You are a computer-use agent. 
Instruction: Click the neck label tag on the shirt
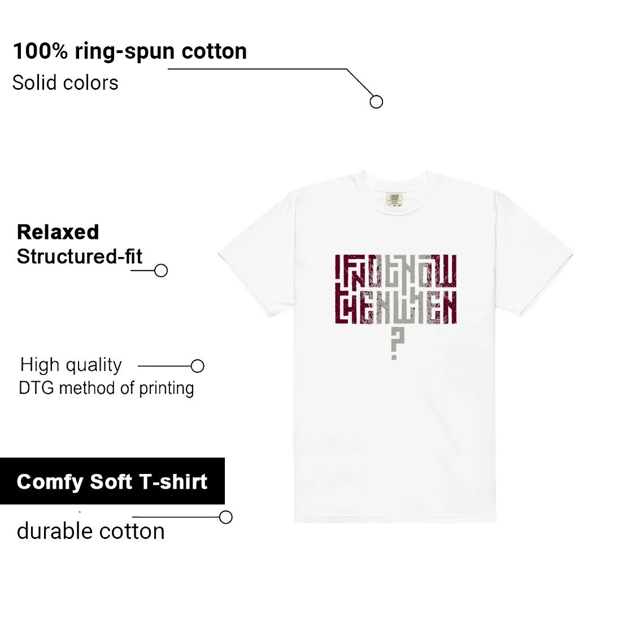pyautogui.click(x=395, y=199)
